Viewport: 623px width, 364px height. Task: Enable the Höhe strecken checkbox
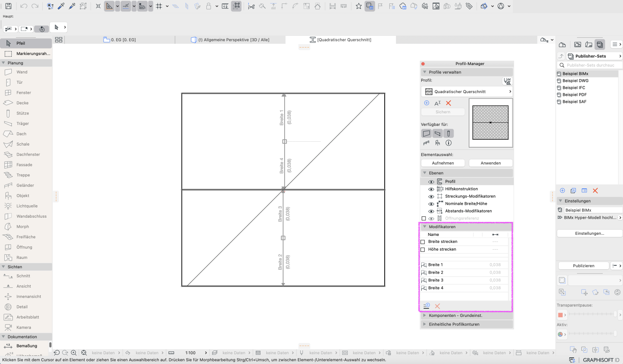(x=423, y=250)
